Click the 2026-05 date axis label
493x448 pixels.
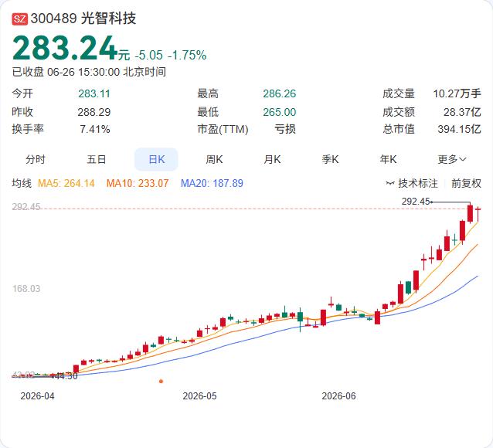point(199,395)
